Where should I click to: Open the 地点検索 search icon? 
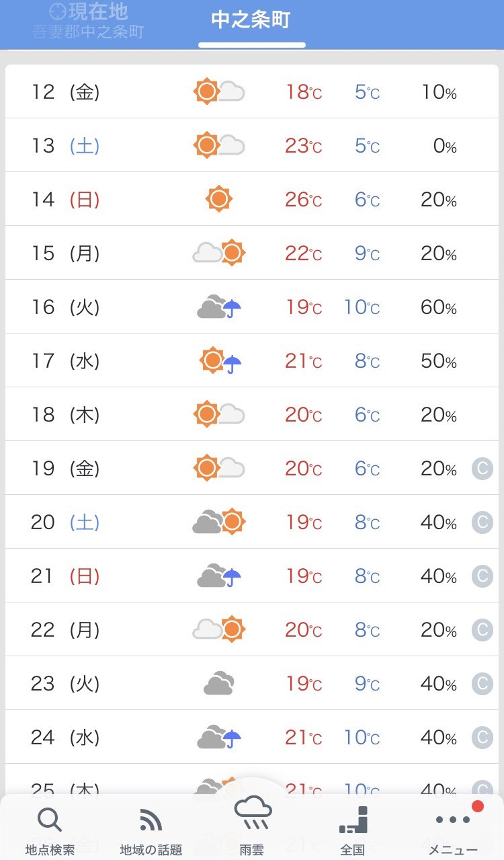click(x=50, y=820)
